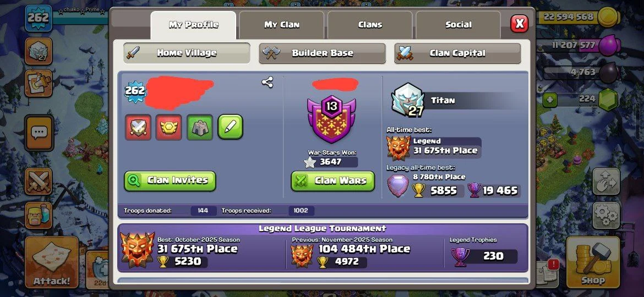Image resolution: width=644 pixels, height=297 pixels.
Task: Select the Clan Capital profile view
Action: (457, 53)
